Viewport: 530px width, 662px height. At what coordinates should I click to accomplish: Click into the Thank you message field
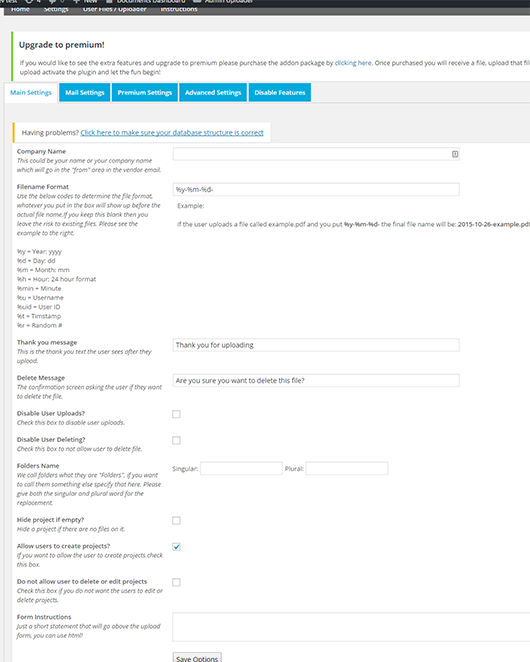click(x=316, y=345)
